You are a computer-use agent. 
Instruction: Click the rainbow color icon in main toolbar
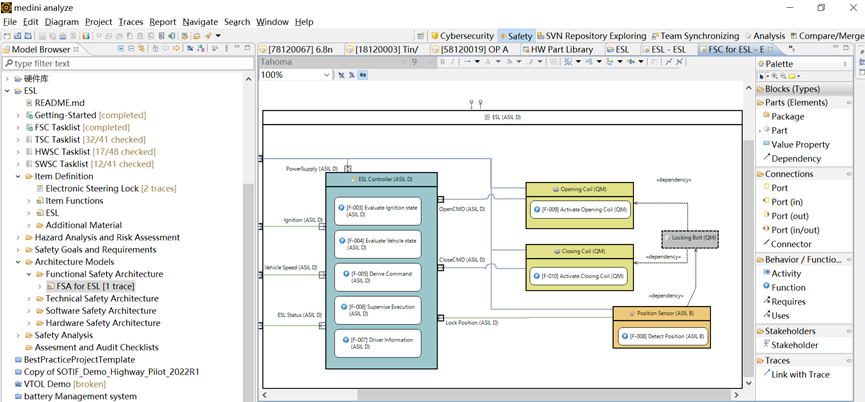86,36
